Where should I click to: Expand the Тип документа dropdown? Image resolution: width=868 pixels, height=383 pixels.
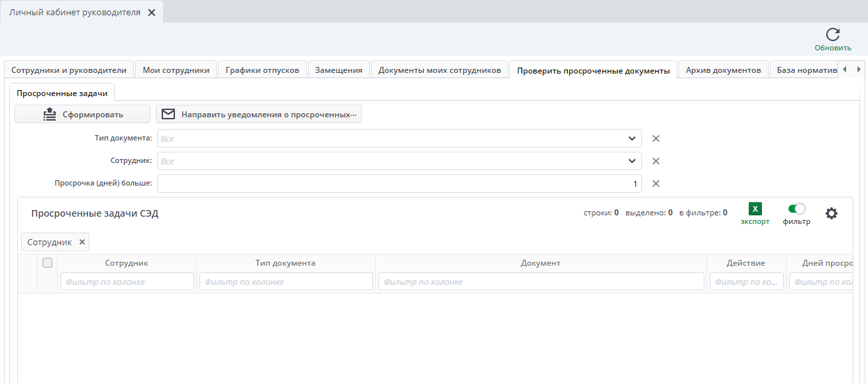click(x=631, y=138)
